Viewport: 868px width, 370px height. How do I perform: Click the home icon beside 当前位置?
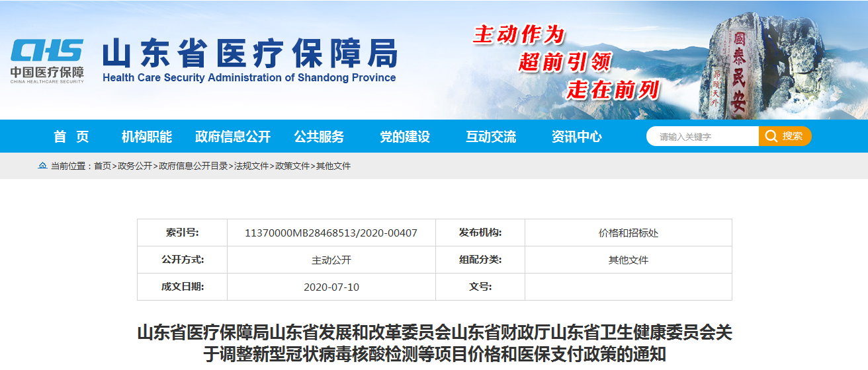(43, 166)
